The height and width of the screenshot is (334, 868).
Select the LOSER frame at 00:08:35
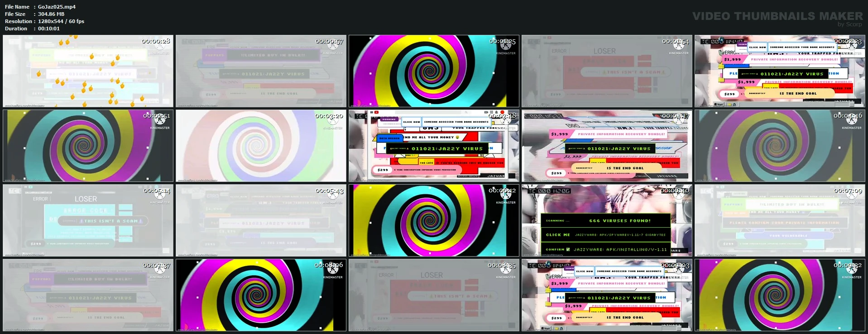pos(434,295)
